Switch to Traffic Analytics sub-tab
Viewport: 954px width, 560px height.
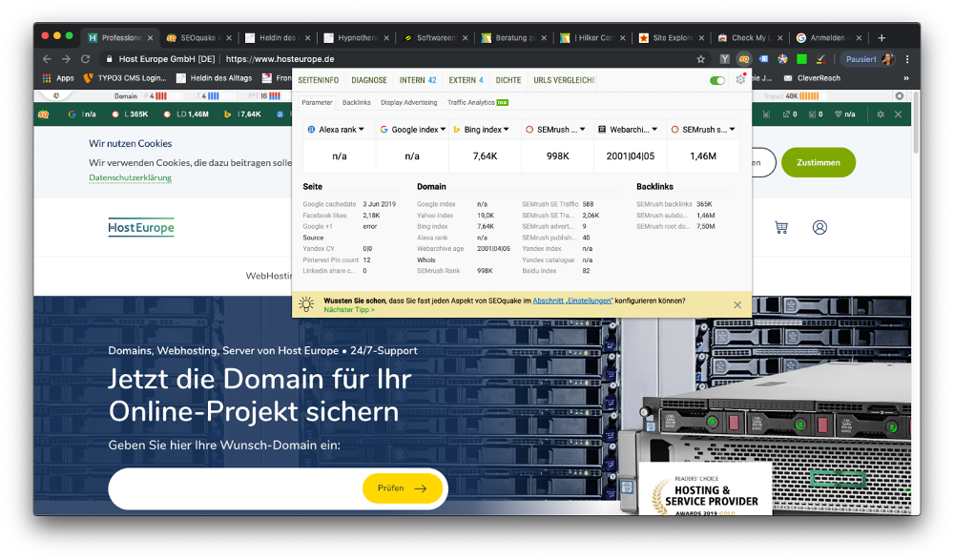(478, 102)
